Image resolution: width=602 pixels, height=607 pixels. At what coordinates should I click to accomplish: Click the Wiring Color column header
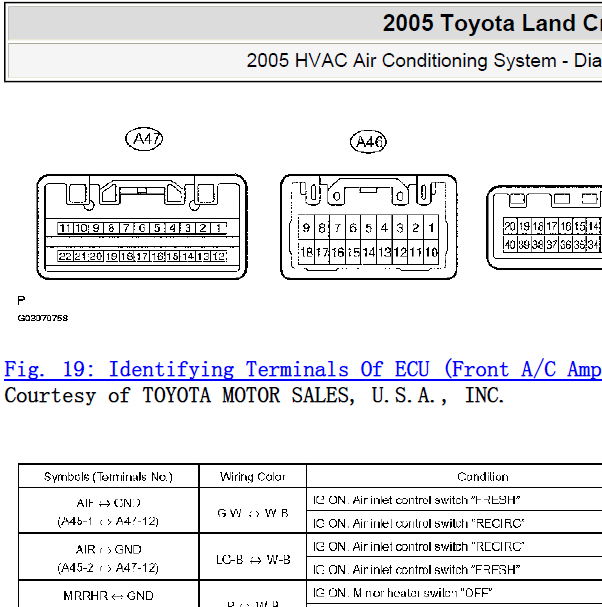252,477
